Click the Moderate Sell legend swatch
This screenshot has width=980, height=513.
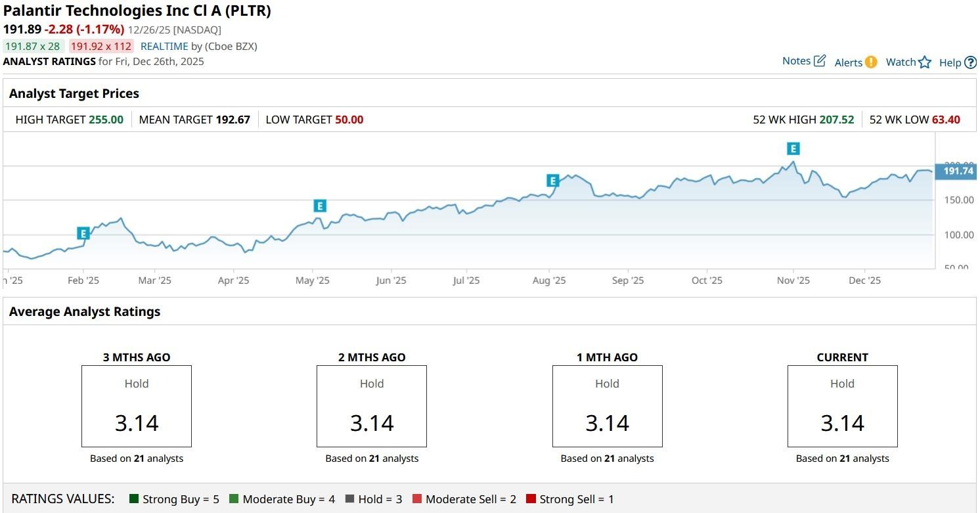tap(417, 499)
